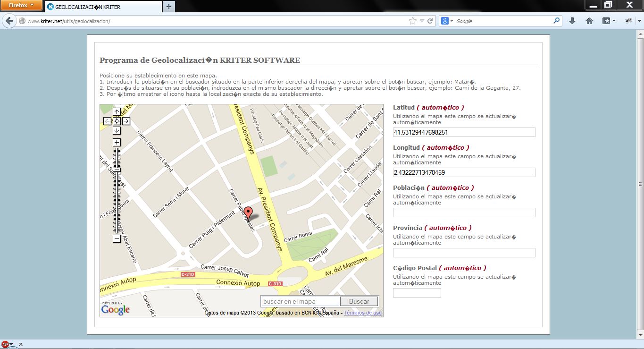Click the empty Población field
644x349 pixels.
(x=464, y=213)
